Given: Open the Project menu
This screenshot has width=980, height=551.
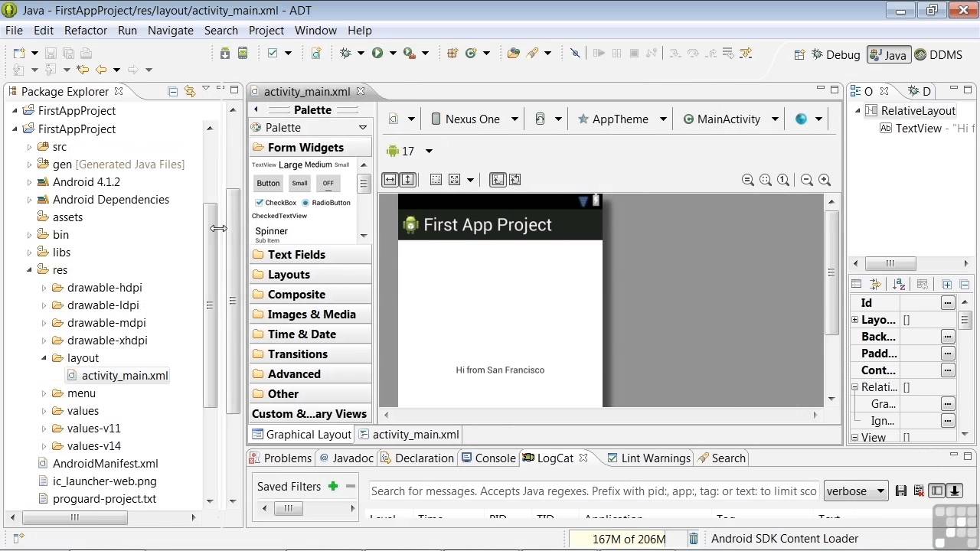Looking at the screenshot, I should pyautogui.click(x=266, y=31).
